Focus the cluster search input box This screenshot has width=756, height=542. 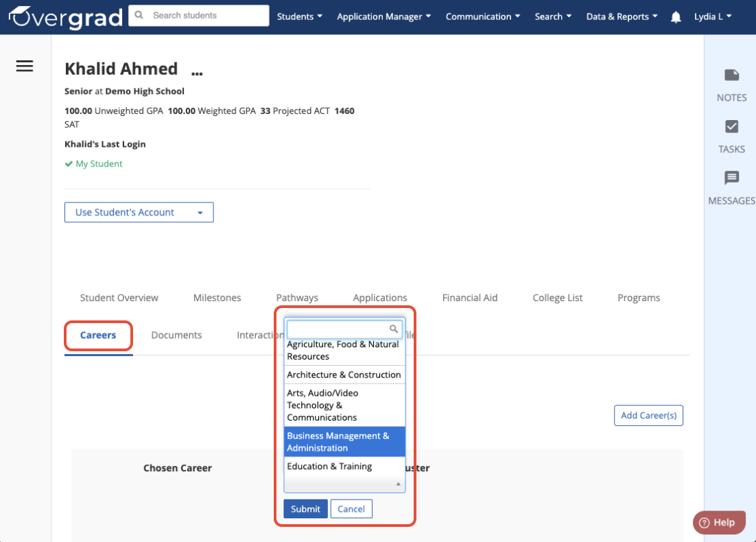(x=344, y=329)
